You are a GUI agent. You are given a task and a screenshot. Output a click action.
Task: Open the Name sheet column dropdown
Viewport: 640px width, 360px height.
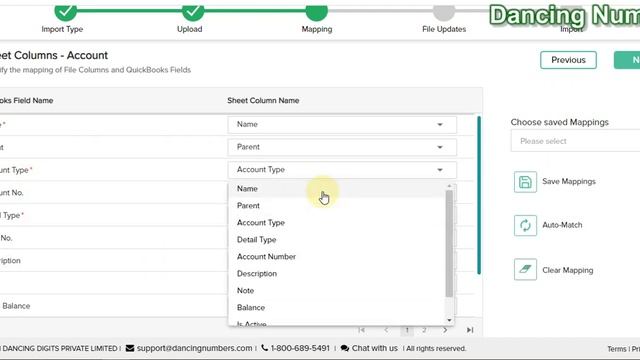click(x=342, y=124)
